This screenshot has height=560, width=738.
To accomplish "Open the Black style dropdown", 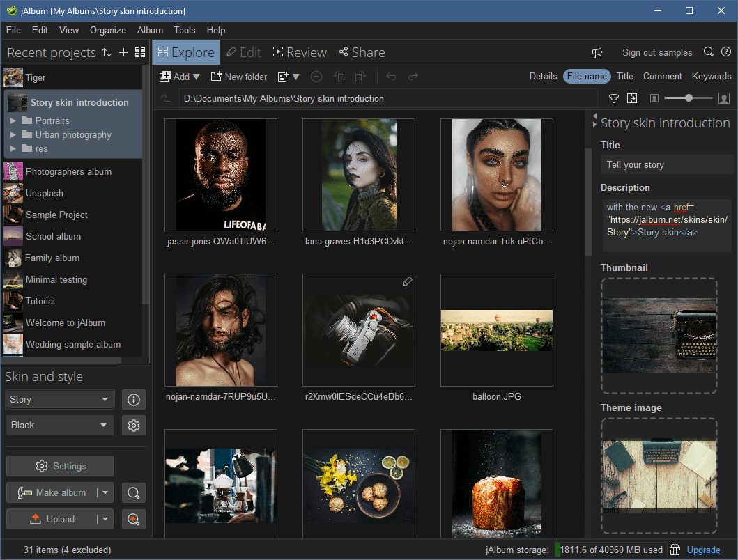I will click(59, 425).
